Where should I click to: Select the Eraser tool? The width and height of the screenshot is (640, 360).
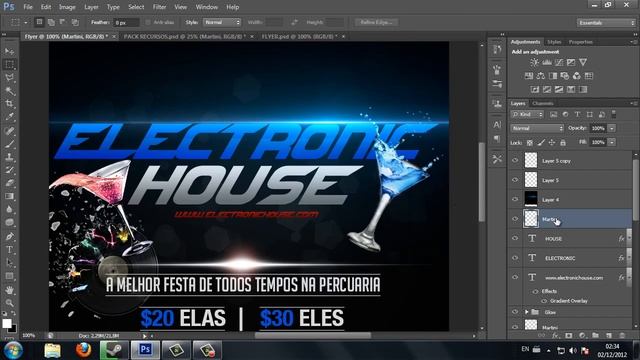(9, 183)
